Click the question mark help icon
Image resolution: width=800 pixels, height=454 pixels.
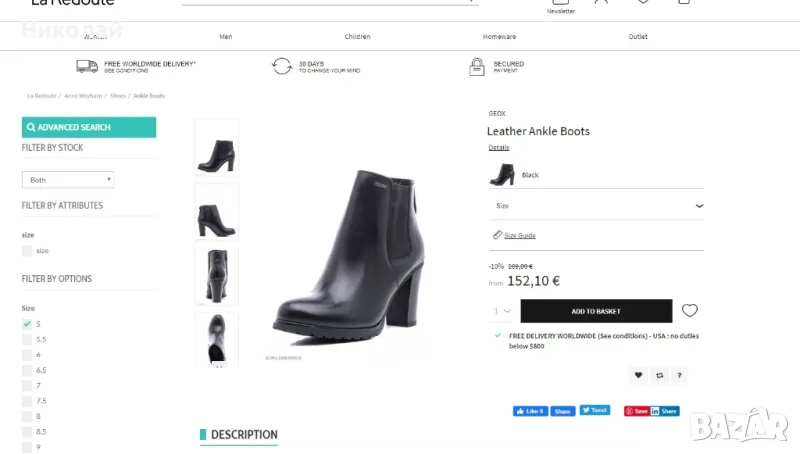click(x=680, y=376)
